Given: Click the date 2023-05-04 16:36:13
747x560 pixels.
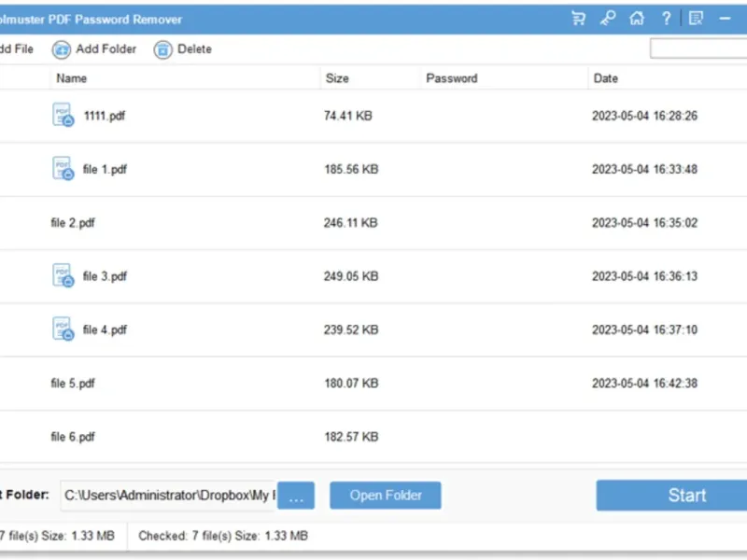Looking at the screenshot, I should point(644,276).
